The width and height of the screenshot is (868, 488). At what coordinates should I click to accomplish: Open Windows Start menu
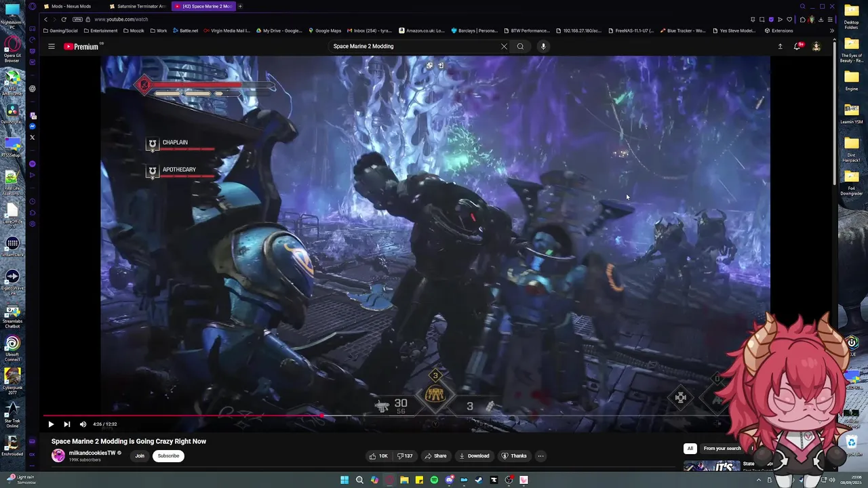(344, 480)
